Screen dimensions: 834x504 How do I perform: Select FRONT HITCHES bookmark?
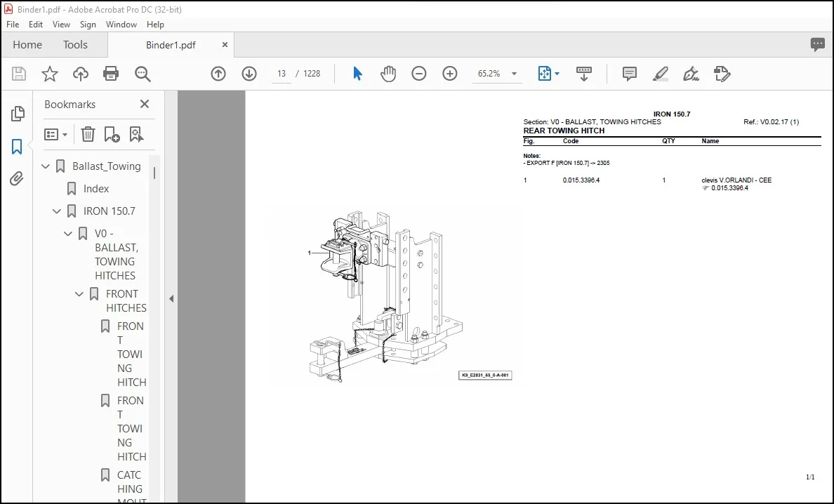pos(126,301)
